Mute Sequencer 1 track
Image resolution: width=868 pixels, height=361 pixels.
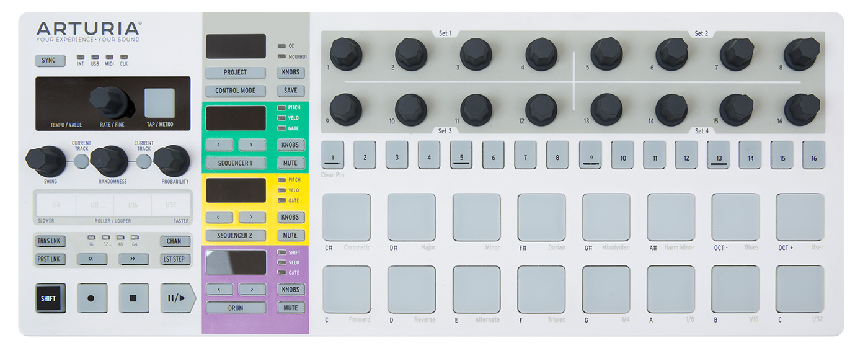click(290, 163)
